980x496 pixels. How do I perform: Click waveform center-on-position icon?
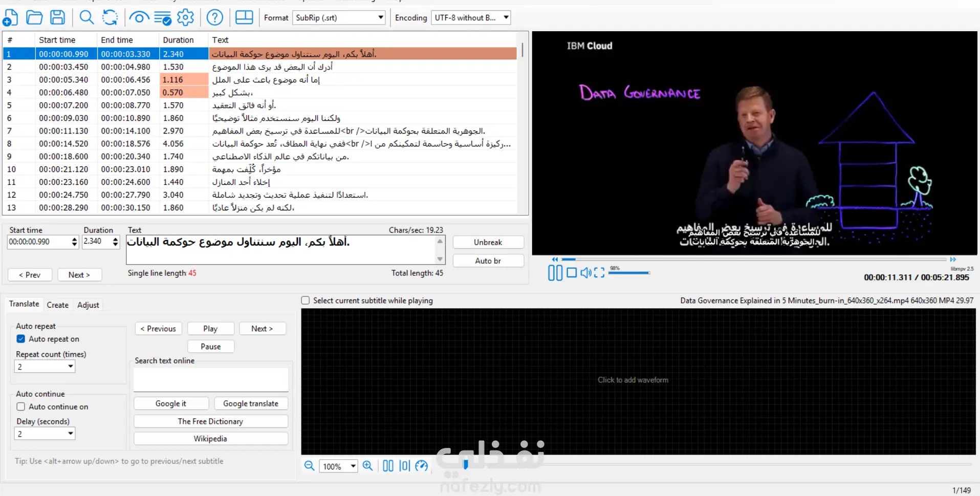(x=405, y=466)
